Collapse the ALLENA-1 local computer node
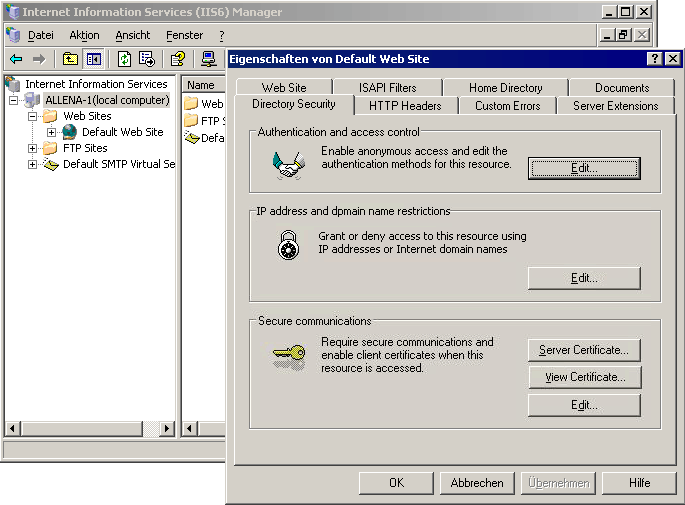This screenshot has width=685, height=505. point(14,100)
